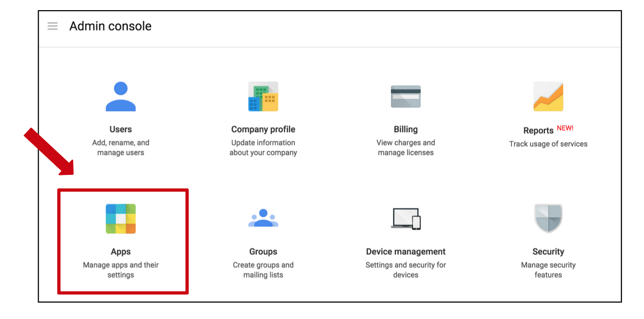Click "Update information about your company" text

point(263,147)
